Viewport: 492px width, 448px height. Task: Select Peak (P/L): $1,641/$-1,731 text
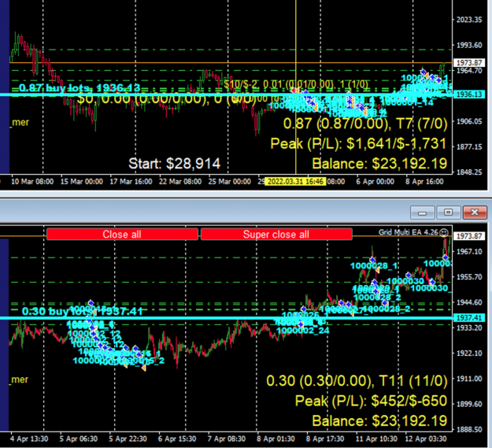[359, 143]
